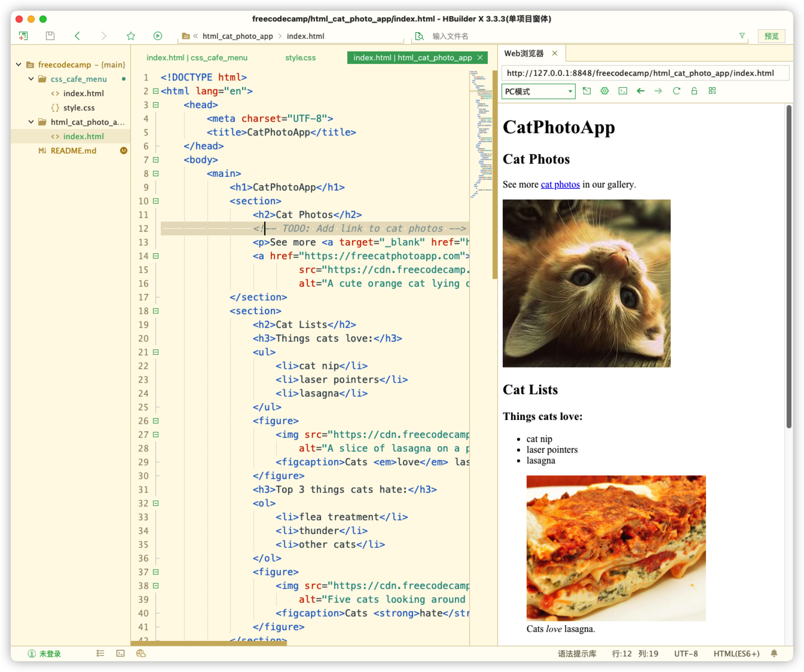Click the html_cat_photo_app breadcrumb
This screenshot has height=672, width=804.
pos(238,36)
